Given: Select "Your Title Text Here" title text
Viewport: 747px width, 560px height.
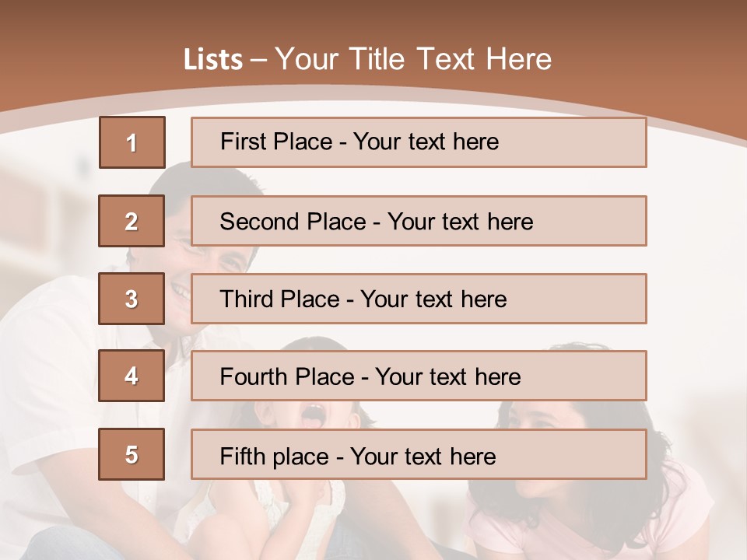Looking at the screenshot, I should pyautogui.click(x=413, y=59).
